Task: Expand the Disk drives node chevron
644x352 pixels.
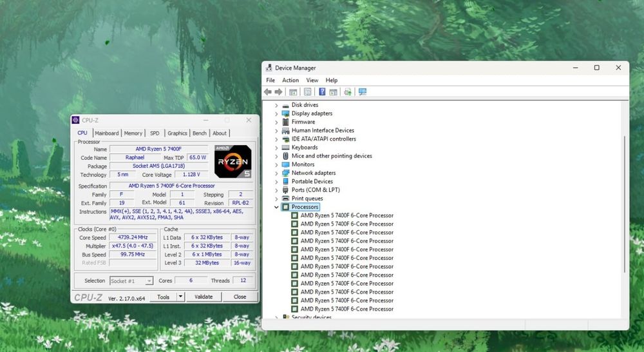Action: tap(276, 105)
